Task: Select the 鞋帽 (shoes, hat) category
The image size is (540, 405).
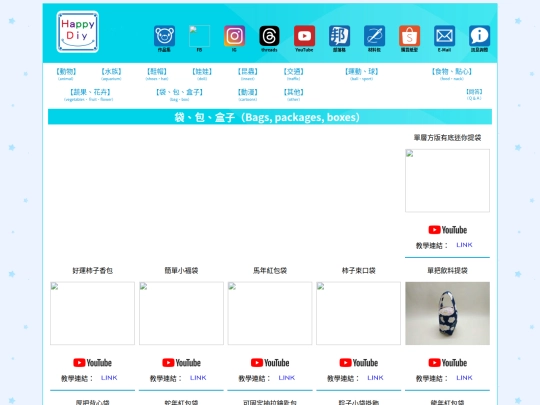Action: pos(157,73)
